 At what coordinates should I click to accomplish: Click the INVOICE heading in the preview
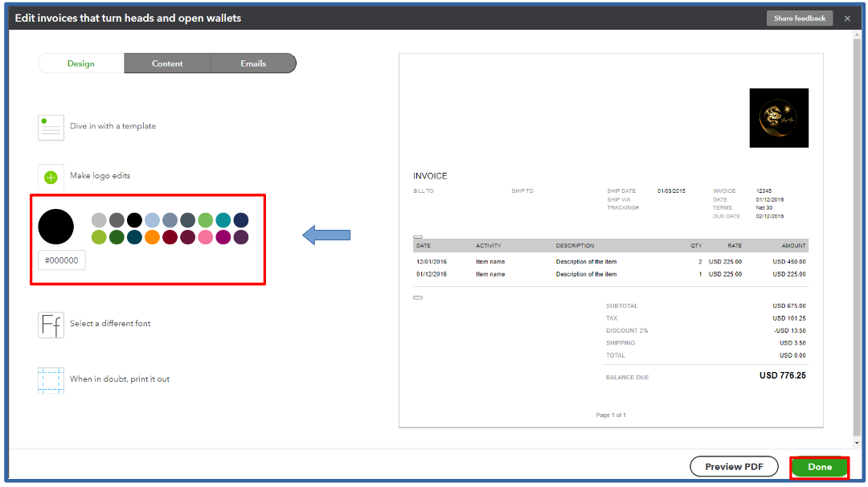pos(430,176)
